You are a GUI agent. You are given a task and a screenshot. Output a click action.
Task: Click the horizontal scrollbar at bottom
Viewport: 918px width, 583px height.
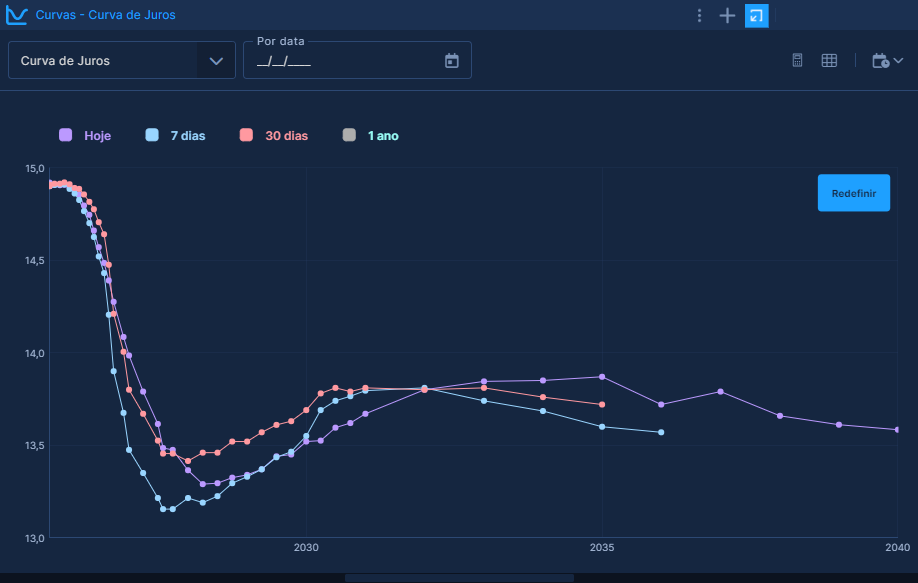click(x=459, y=577)
